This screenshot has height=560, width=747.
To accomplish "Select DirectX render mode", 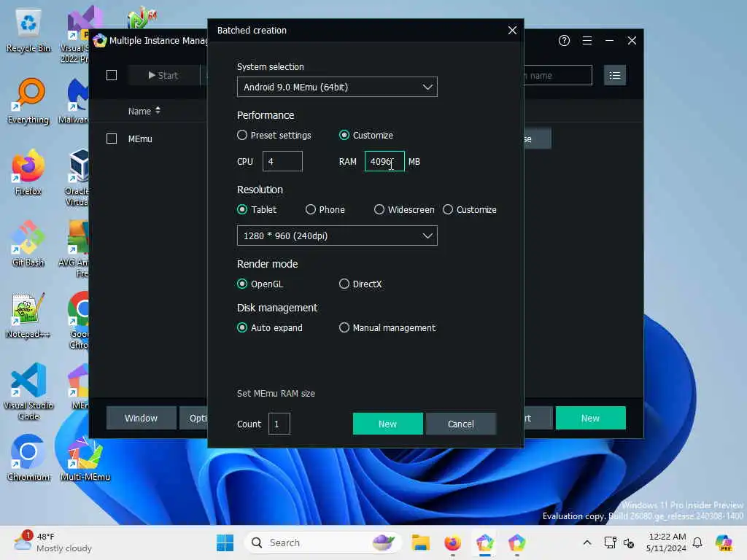I will pyautogui.click(x=360, y=284).
